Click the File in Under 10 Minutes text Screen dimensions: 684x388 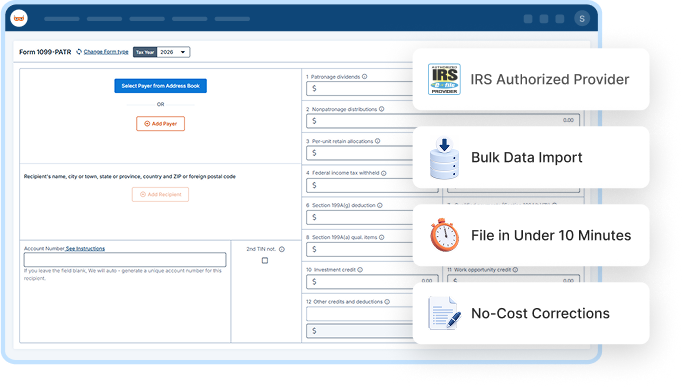click(551, 235)
